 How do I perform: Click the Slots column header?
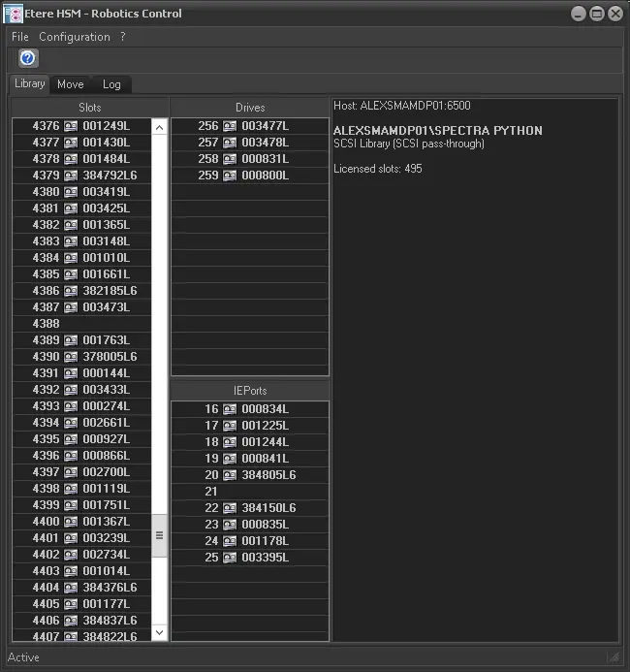click(89, 108)
